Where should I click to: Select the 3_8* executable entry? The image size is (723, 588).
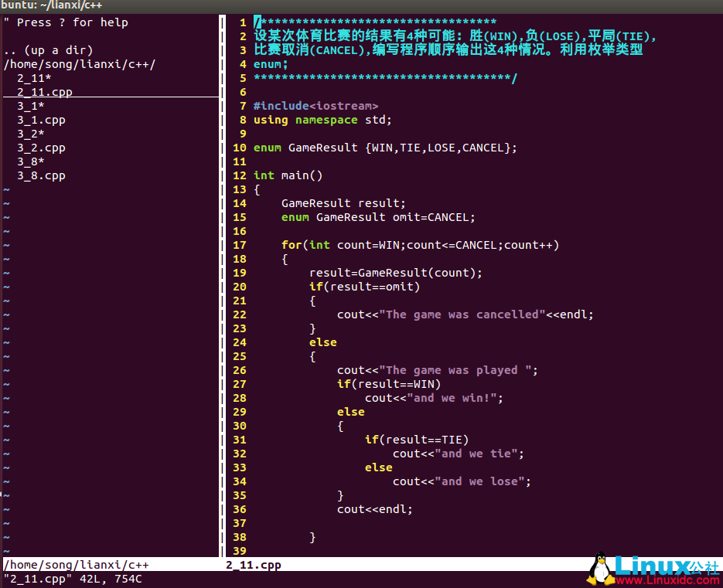click(31, 161)
